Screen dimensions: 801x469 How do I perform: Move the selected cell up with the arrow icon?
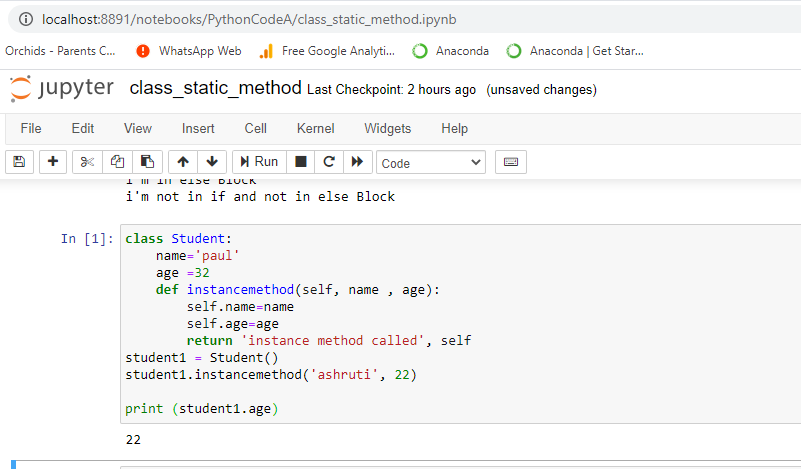[183, 162]
